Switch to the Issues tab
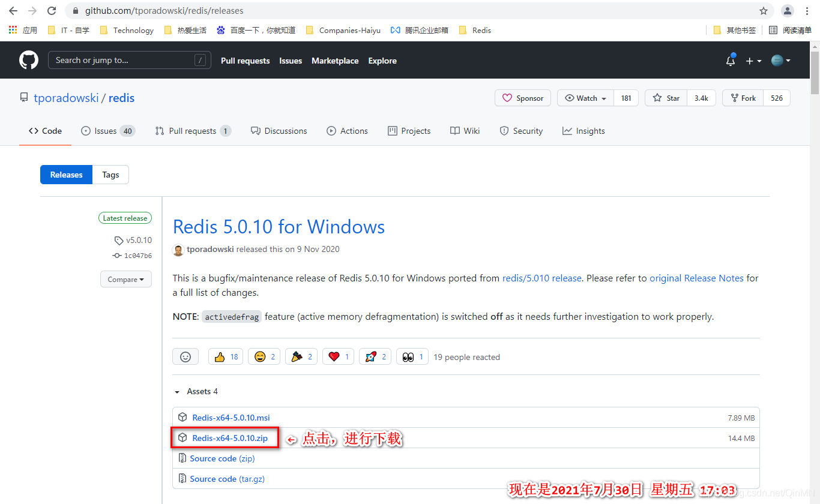 (x=107, y=131)
